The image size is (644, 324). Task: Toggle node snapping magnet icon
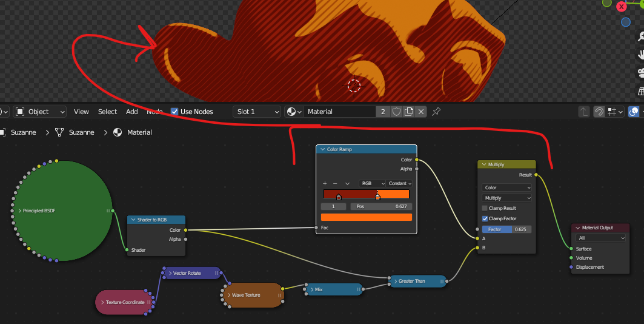pyautogui.click(x=599, y=112)
